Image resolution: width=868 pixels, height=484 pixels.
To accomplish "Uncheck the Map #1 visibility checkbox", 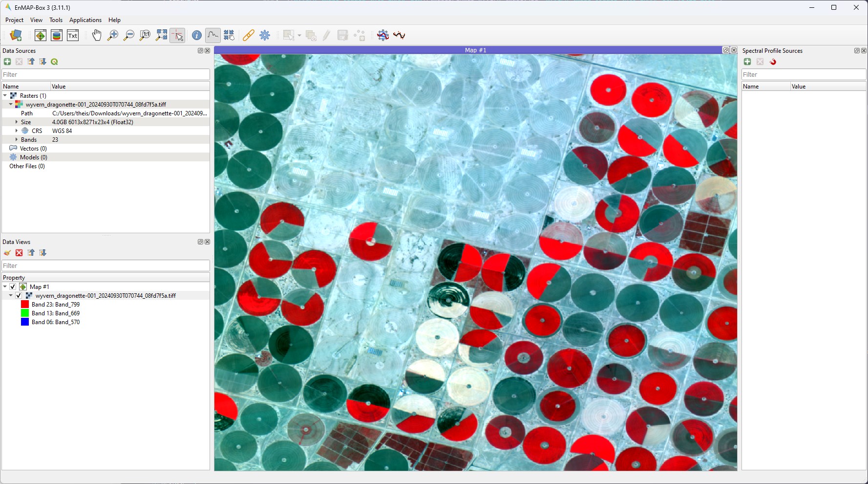I will (13, 287).
